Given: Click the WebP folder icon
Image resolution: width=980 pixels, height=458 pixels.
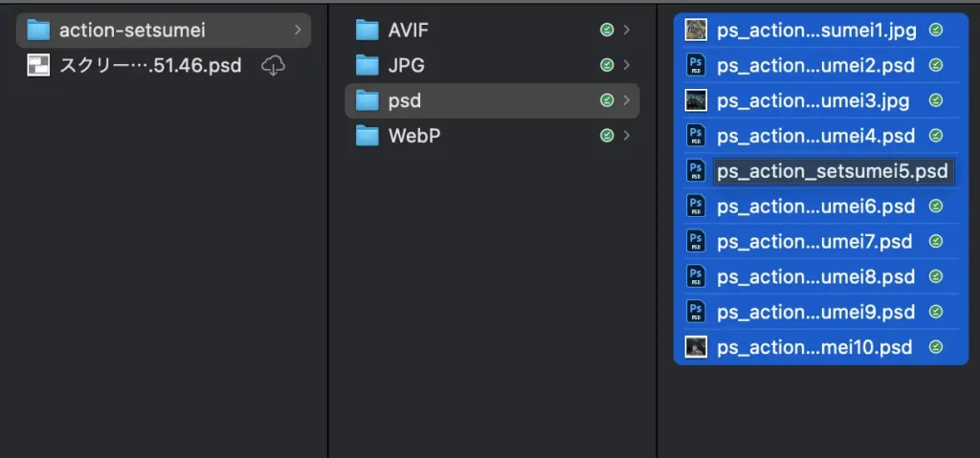Looking at the screenshot, I should [x=367, y=136].
